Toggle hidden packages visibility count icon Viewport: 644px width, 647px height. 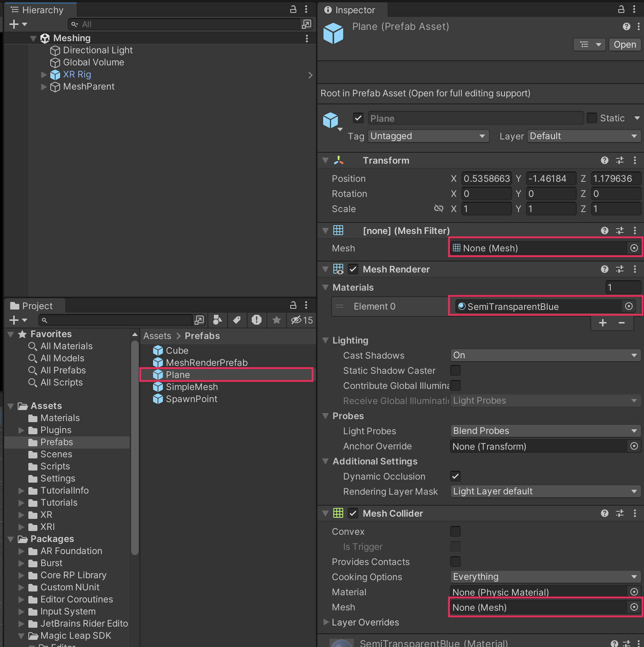click(x=301, y=320)
